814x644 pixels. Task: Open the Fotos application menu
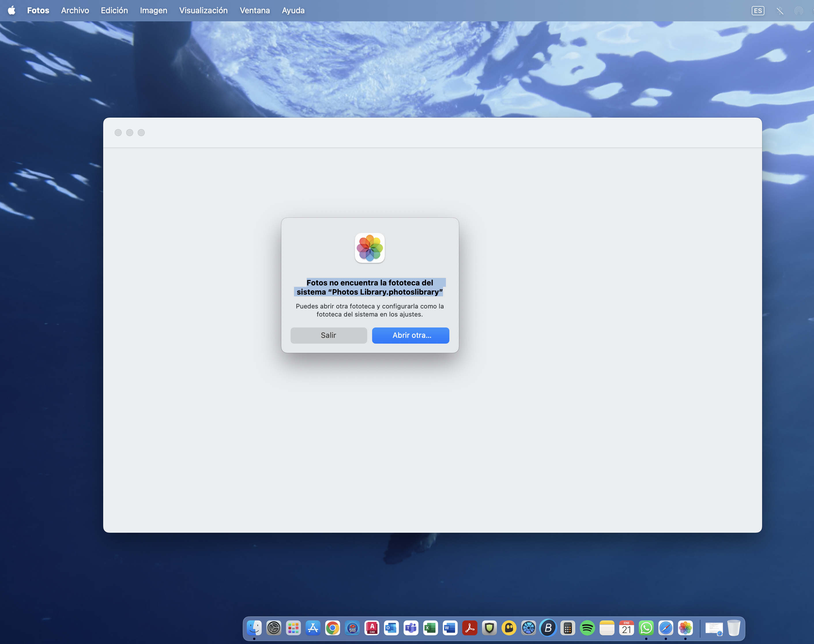[x=38, y=11]
